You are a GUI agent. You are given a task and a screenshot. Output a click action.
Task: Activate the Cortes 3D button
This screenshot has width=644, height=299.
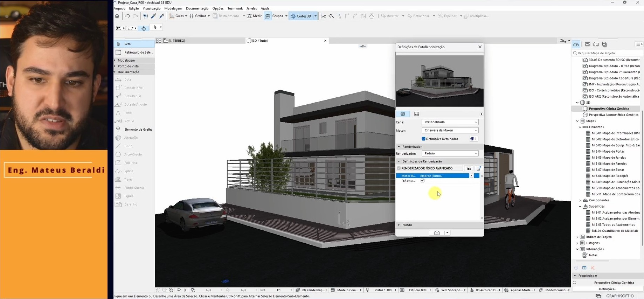pyautogui.click(x=301, y=16)
